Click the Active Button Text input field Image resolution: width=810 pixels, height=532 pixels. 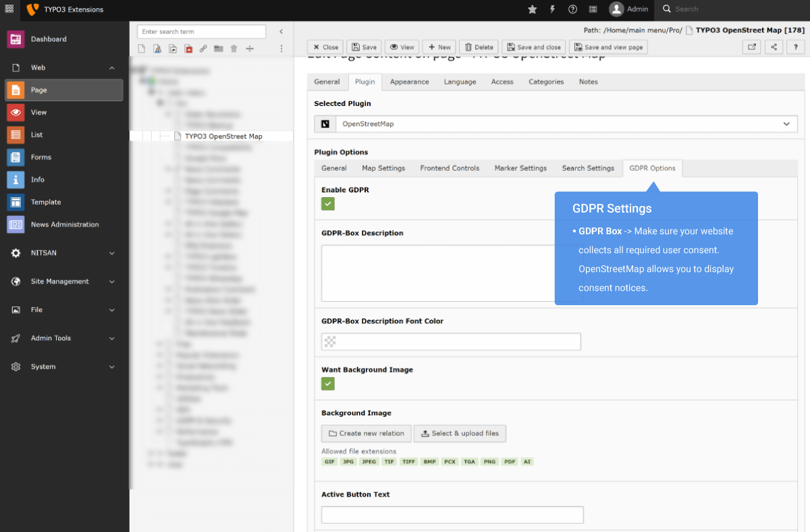click(x=452, y=515)
